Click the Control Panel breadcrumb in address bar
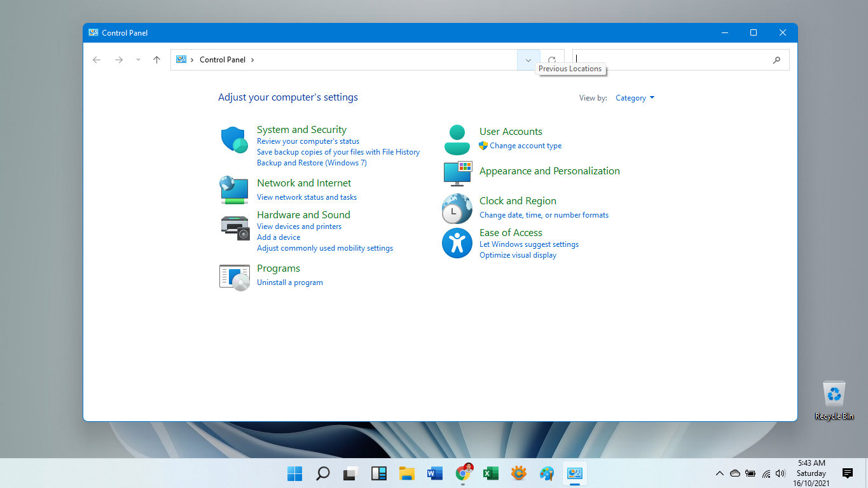This screenshot has width=868, height=488. tap(222, 60)
